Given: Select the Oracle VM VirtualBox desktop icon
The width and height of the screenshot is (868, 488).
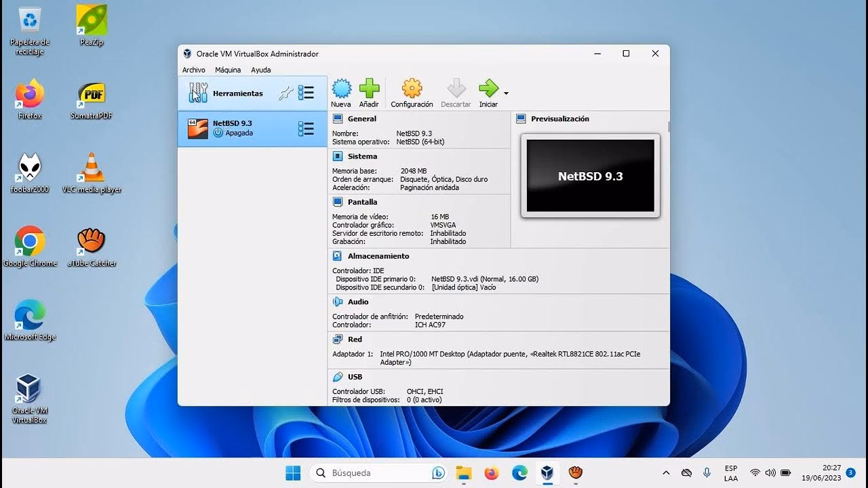Looking at the screenshot, I should 30,399.
